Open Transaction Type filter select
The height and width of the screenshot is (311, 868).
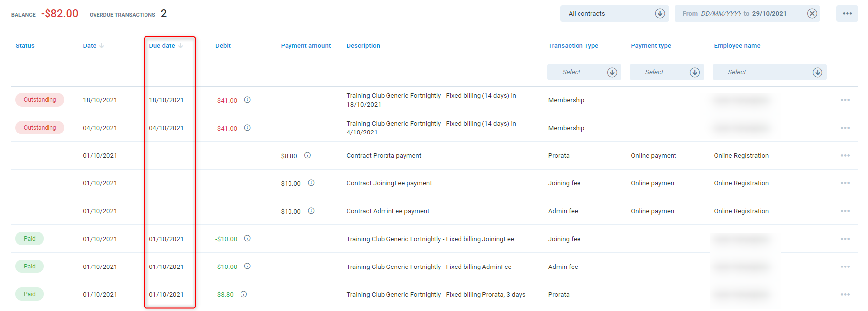coord(584,72)
